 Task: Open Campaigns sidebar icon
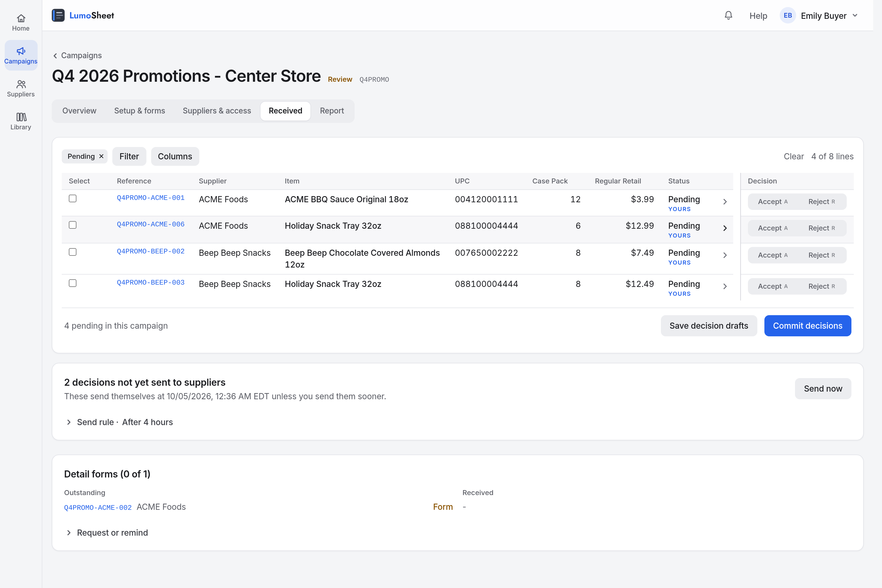tap(21, 55)
